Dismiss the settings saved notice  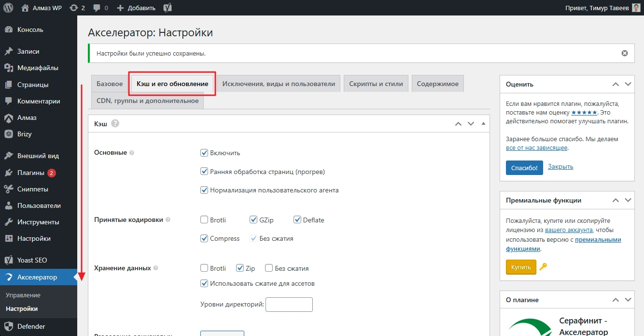pos(624,53)
